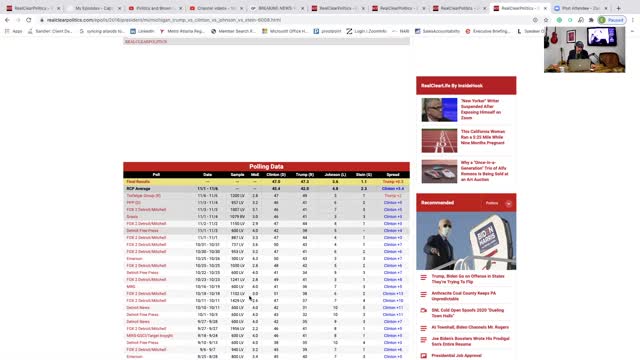Close the BREAKING NEWS tab
The image size is (640, 360).
point(301,8)
